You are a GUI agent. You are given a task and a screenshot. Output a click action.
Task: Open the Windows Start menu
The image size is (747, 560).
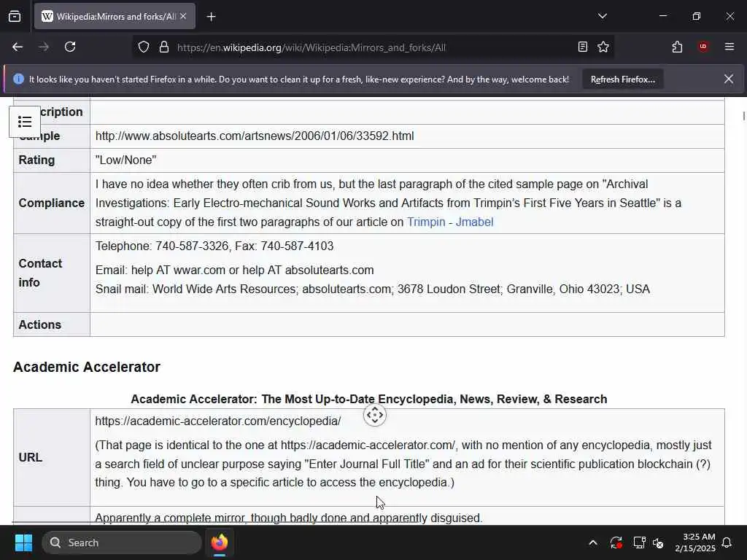point(23,542)
